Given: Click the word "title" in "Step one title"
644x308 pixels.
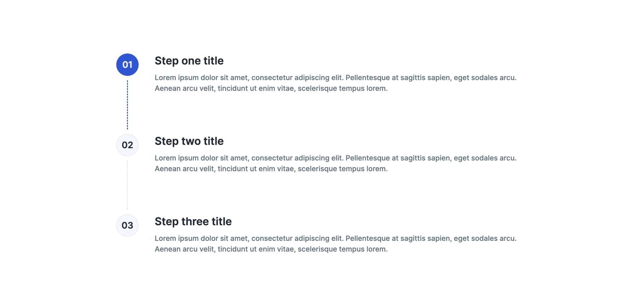Looking at the screenshot, I should point(213,61).
